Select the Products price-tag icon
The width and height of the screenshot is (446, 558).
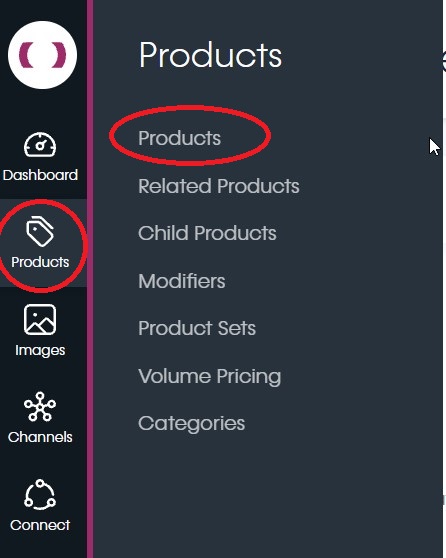coord(40,231)
